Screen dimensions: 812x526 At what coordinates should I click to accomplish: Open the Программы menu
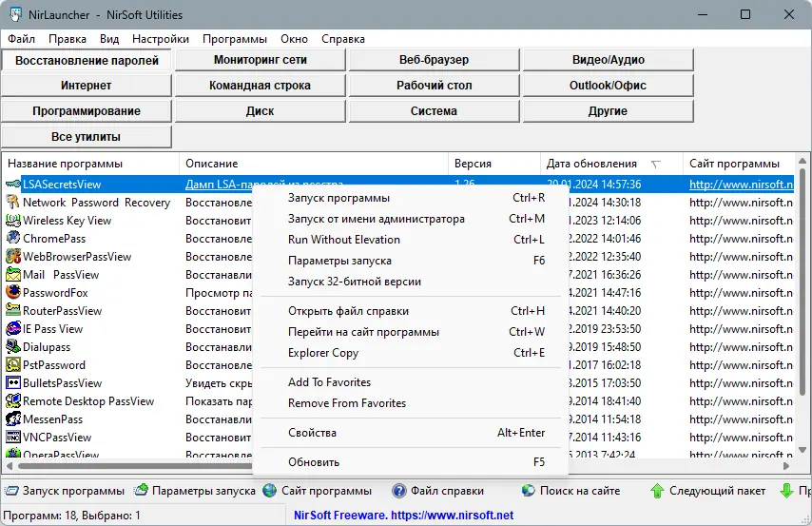click(235, 39)
